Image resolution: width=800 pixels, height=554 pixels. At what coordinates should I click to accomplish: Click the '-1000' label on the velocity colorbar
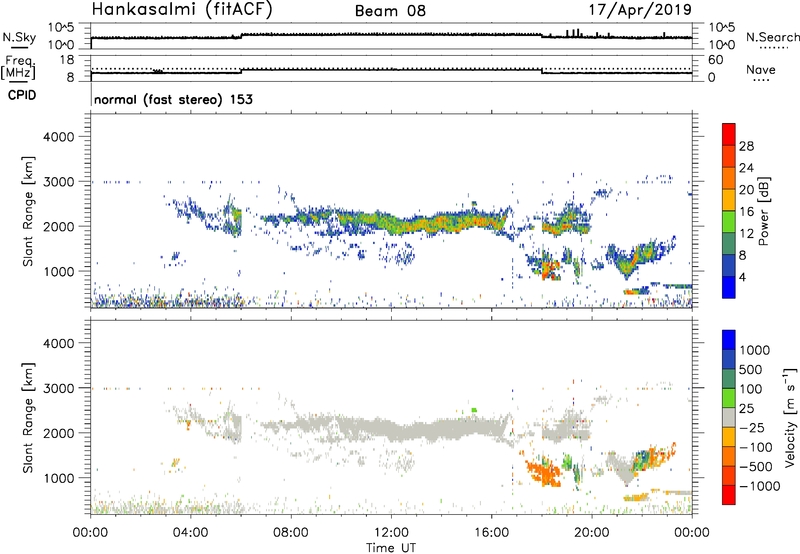click(x=760, y=486)
